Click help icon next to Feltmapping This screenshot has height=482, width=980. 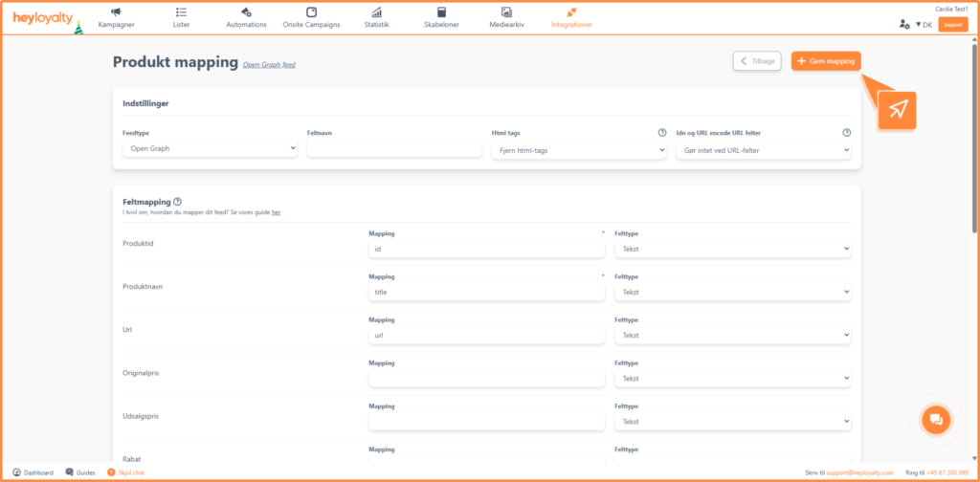(x=178, y=202)
